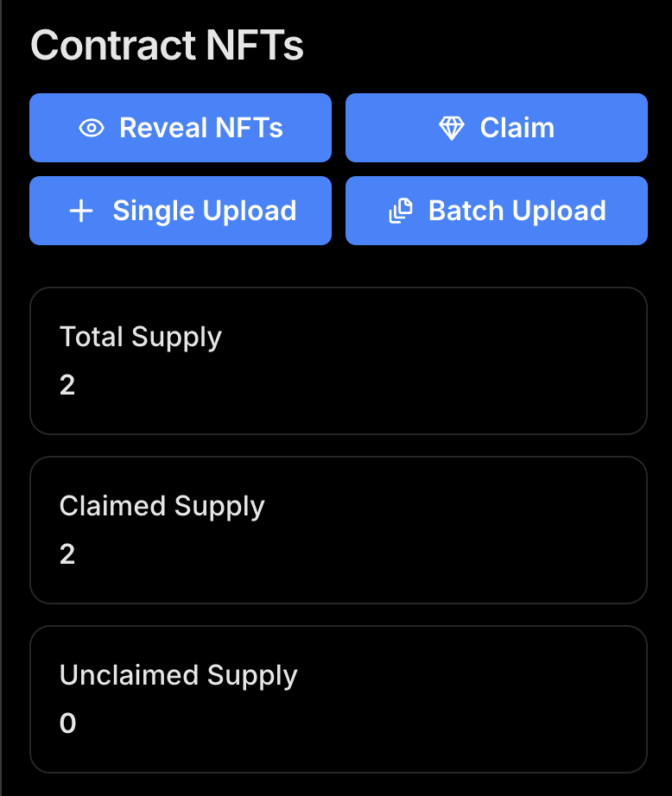
Task: Click the Total Supply value of 2
Action: pos(67,385)
